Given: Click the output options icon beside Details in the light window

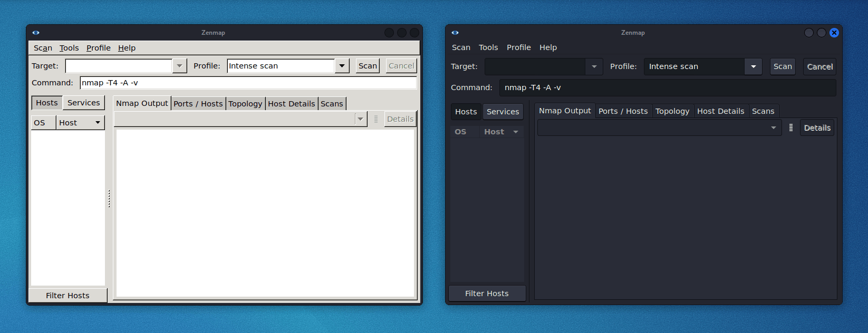Looking at the screenshot, I should [376, 119].
